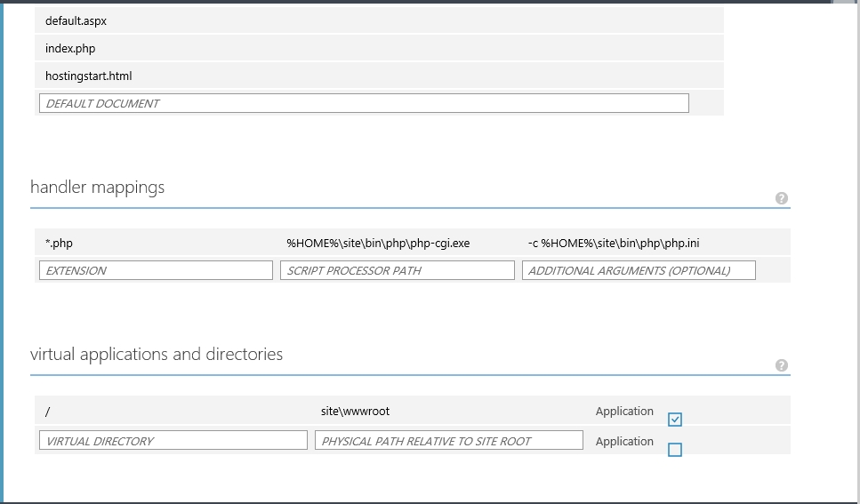Click the virtual applications and directories heading
860x504 pixels.
pos(157,355)
